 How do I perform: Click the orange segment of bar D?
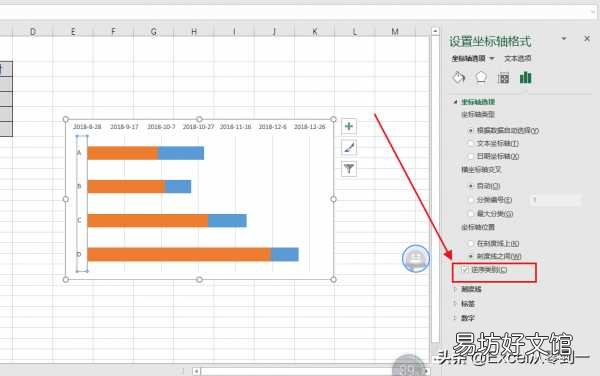click(x=179, y=254)
